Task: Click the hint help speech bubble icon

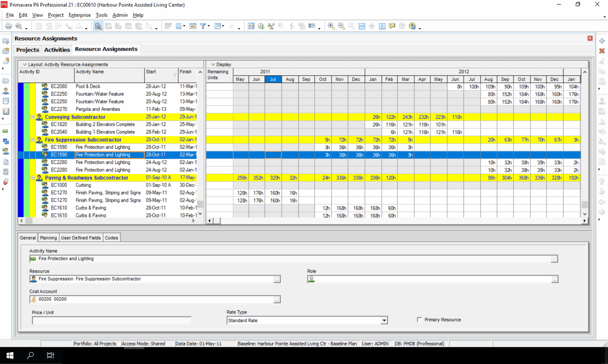Action: pyautogui.click(x=392, y=26)
